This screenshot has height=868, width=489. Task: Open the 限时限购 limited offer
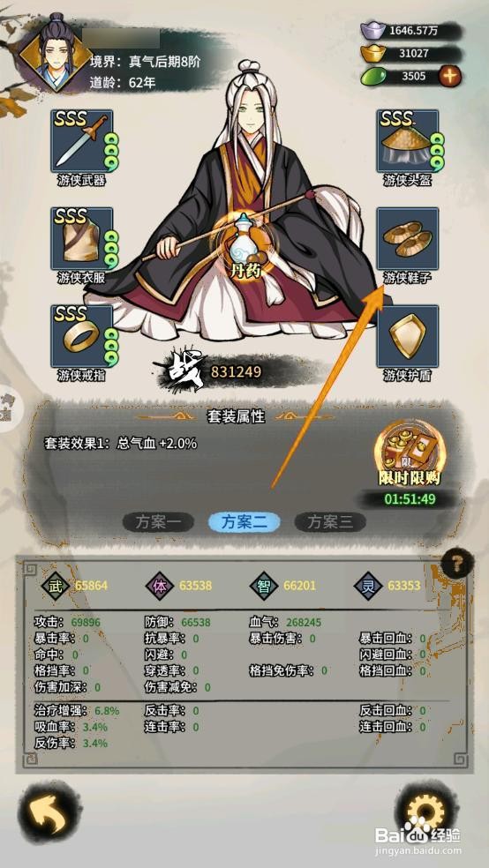coord(410,457)
